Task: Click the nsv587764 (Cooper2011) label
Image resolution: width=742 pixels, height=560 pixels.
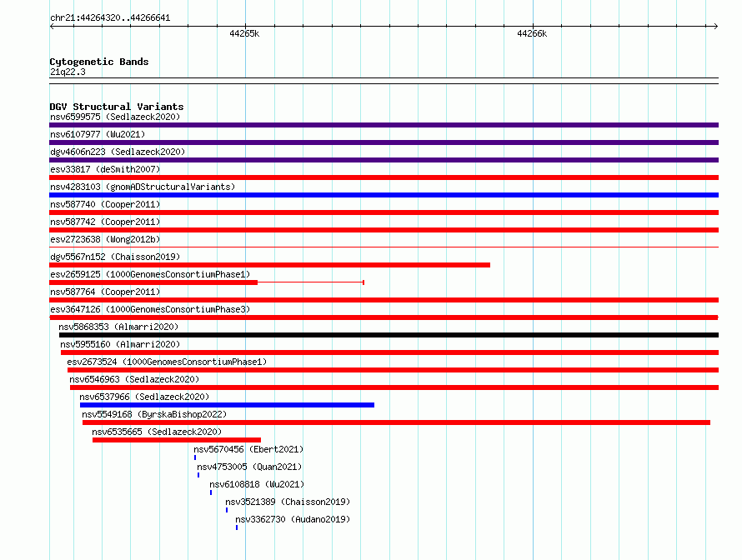Action: pyautogui.click(x=105, y=292)
